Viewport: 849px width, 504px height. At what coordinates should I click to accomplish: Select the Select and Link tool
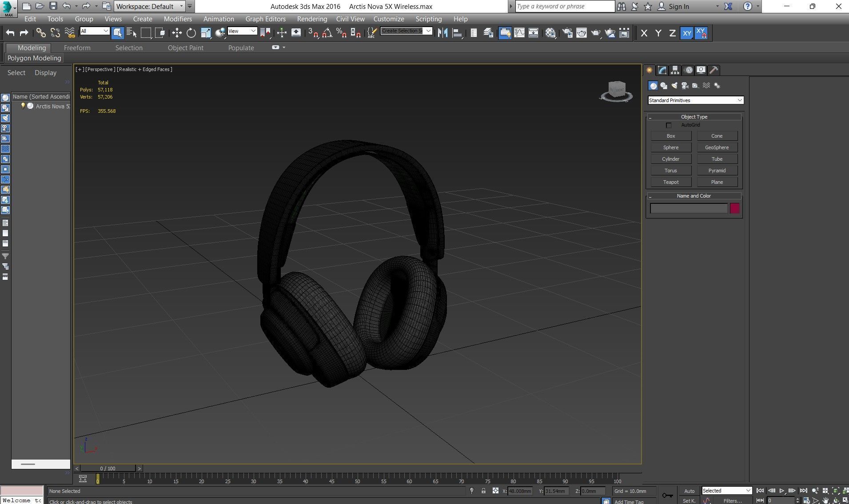click(x=41, y=33)
